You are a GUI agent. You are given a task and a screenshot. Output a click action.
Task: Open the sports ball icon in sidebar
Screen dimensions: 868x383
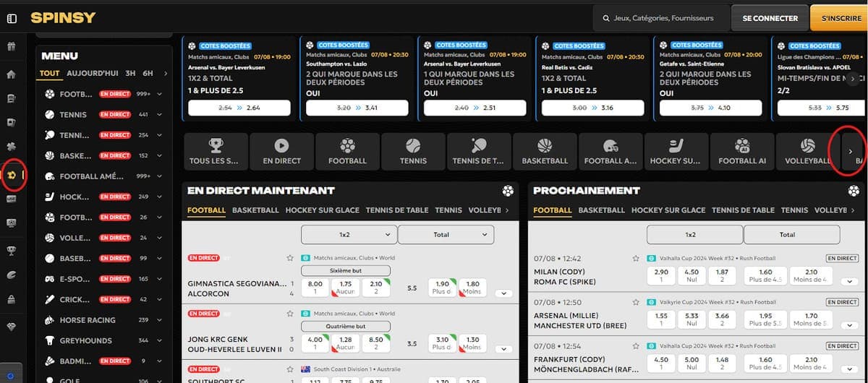[x=11, y=174]
